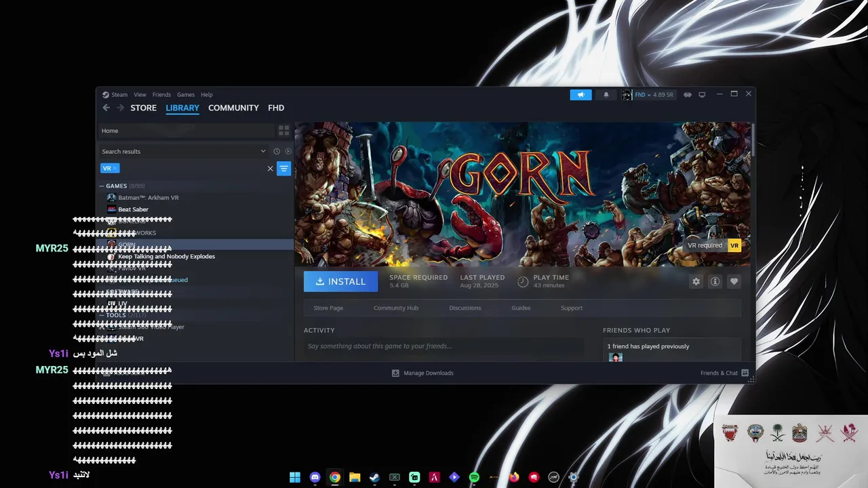
Task: Go to the STORE tab
Action: (143, 108)
